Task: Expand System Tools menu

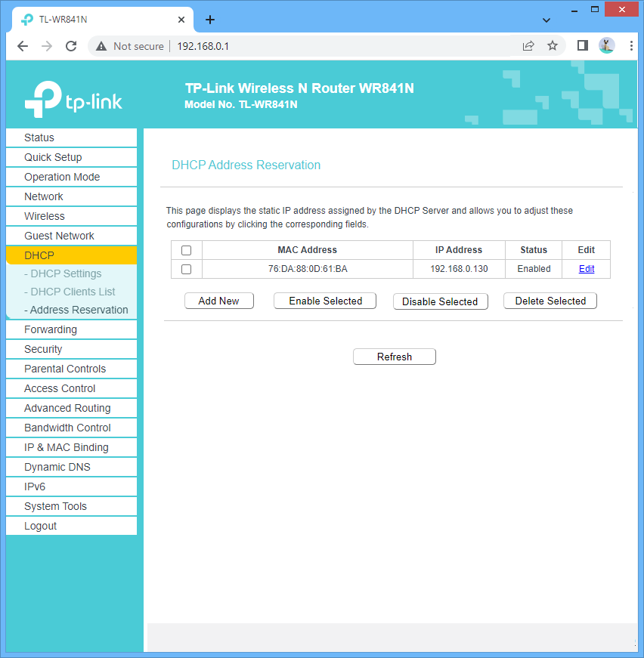Action: point(71,506)
